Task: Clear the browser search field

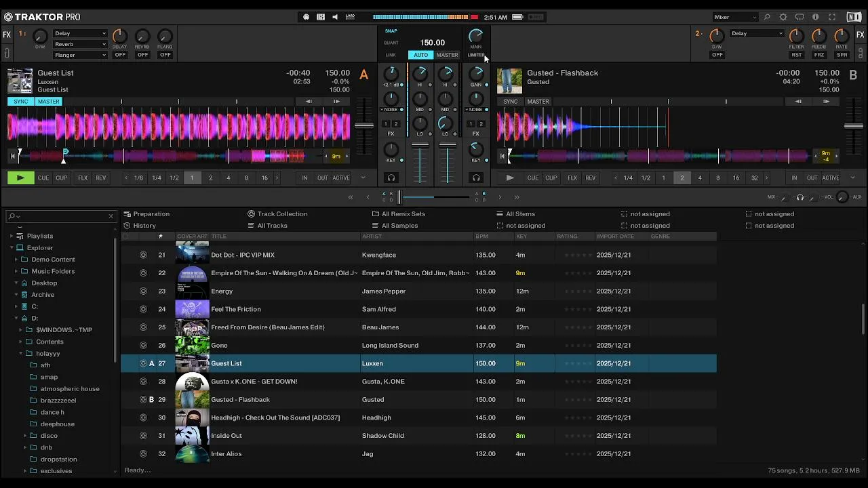Action: tap(111, 216)
